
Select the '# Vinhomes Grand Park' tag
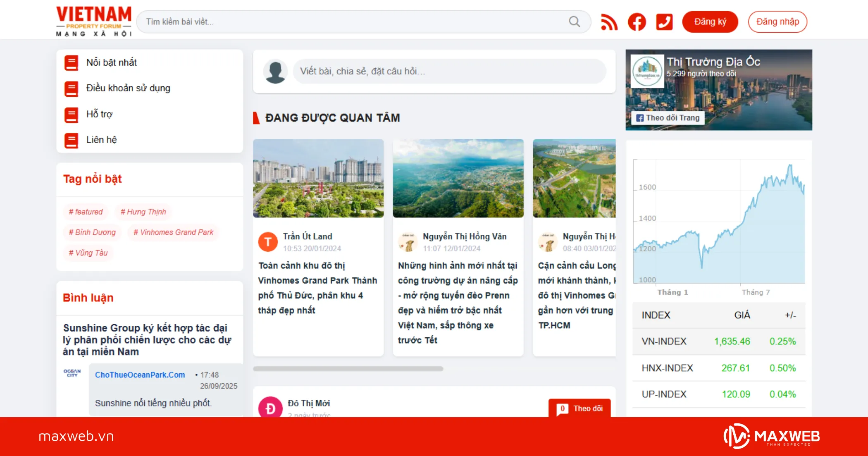[173, 232]
